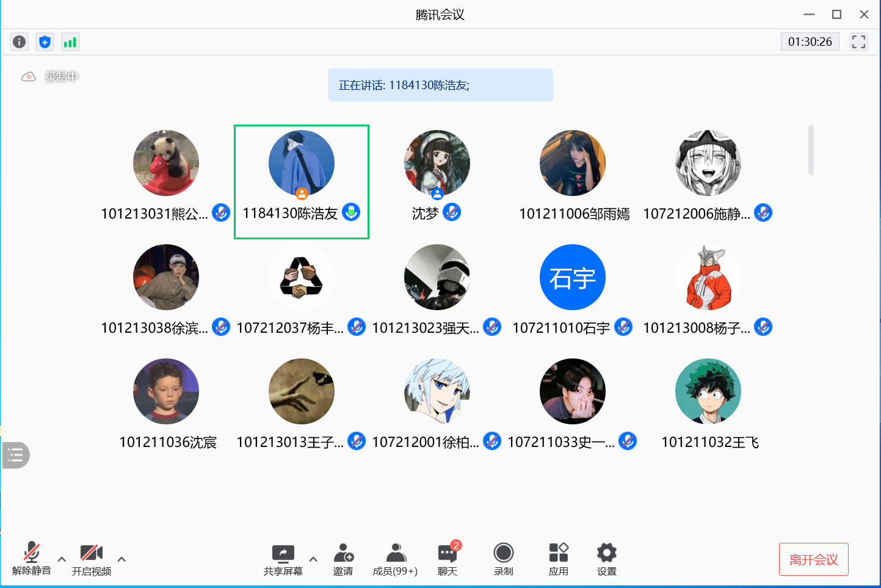Expand video options arrow next to camera
Viewport: 881px width, 588px height.
pyautogui.click(x=121, y=559)
